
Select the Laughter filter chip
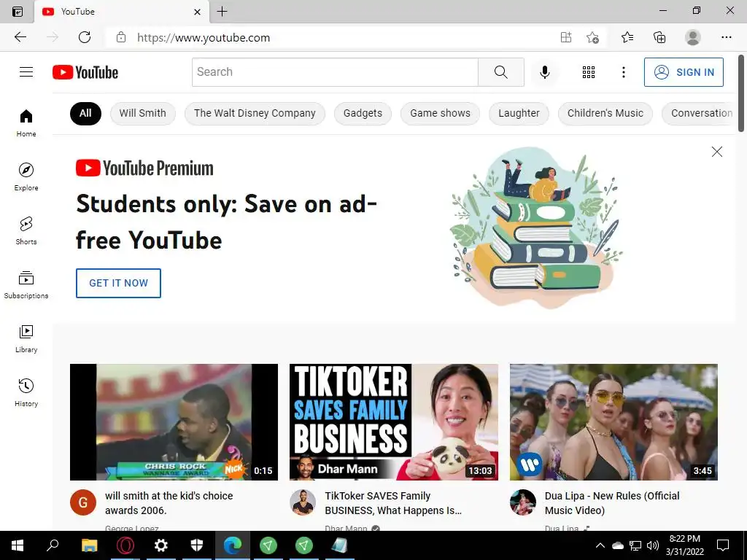[519, 113]
